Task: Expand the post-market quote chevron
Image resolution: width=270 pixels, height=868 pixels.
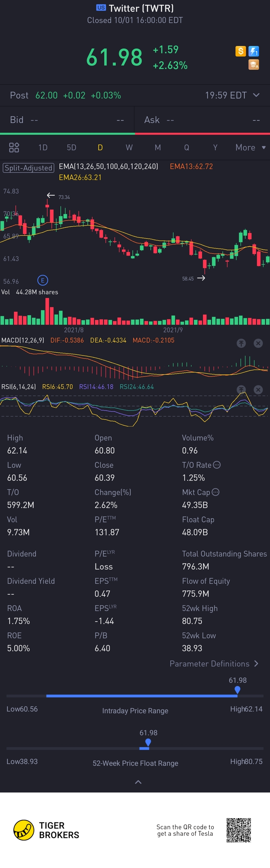Action: pos(256,95)
